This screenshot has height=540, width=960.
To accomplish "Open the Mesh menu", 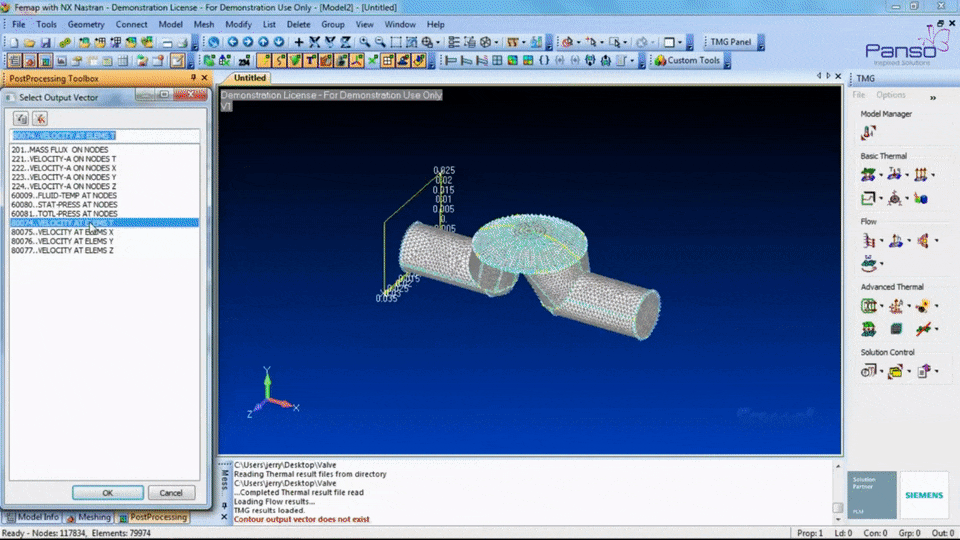I will (204, 24).
